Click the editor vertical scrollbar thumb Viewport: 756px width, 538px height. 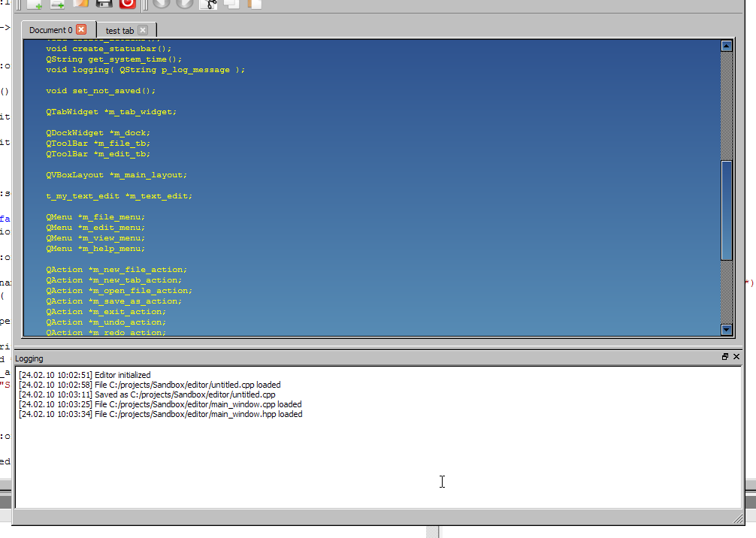[x=727, y=210]
